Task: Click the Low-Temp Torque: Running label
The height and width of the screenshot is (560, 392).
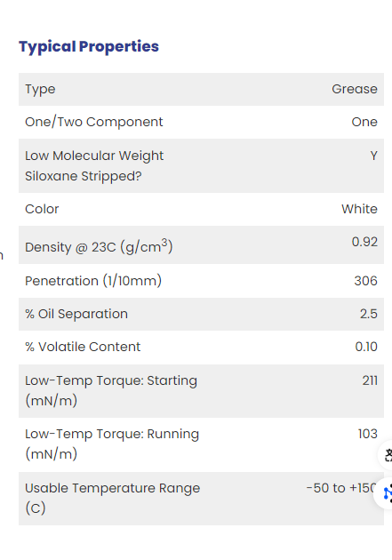Action: tap(112, 444)
